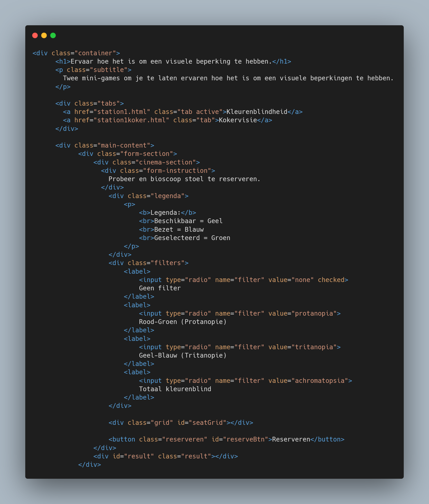Click the checked attribute of the radio input
Screen dimensions: 429x504
point(331,280)
